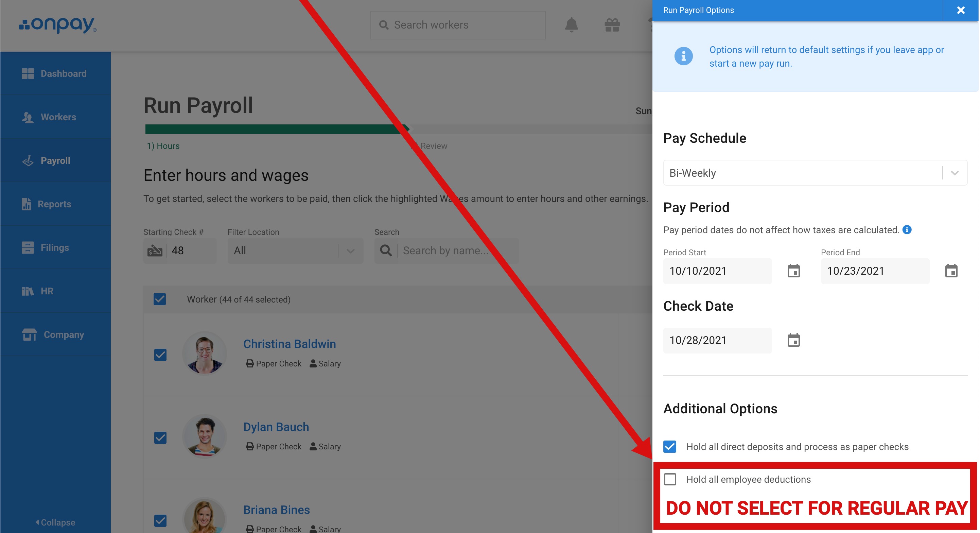Click the gift box icon
980x533 pixels.
click(612, 25)
